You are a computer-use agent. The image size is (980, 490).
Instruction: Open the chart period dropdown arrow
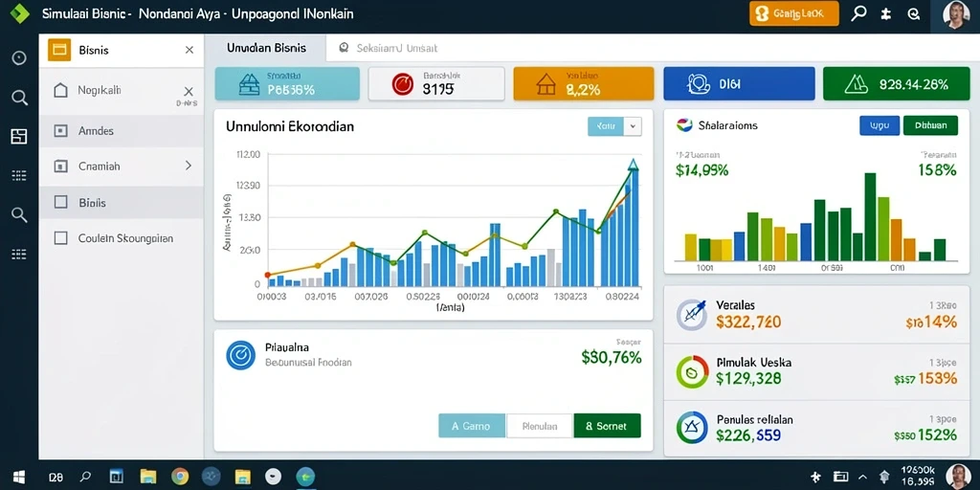coord(634,126)
